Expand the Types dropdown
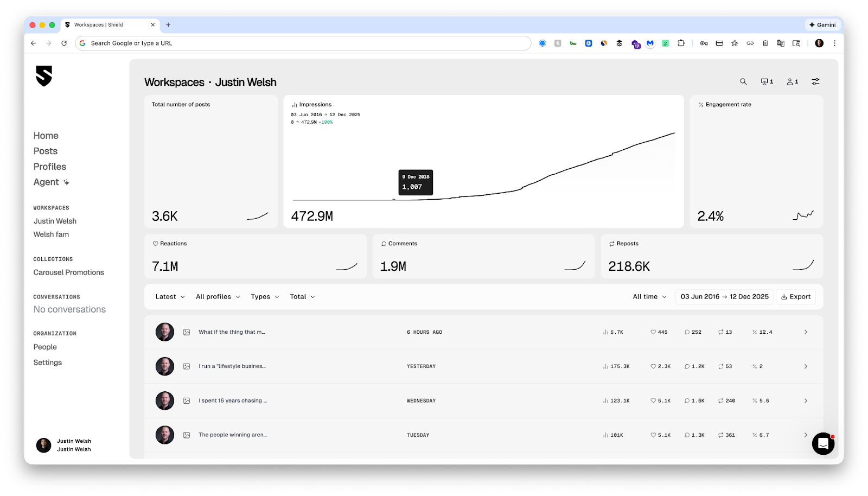The width and height of the screenshot is (868, 496). coord(265,297)
